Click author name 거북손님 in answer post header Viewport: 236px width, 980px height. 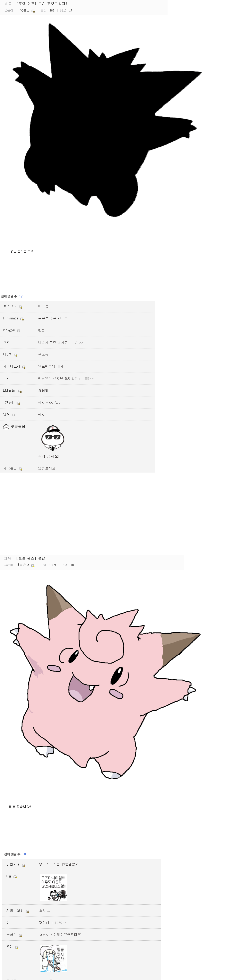point(23,565)
